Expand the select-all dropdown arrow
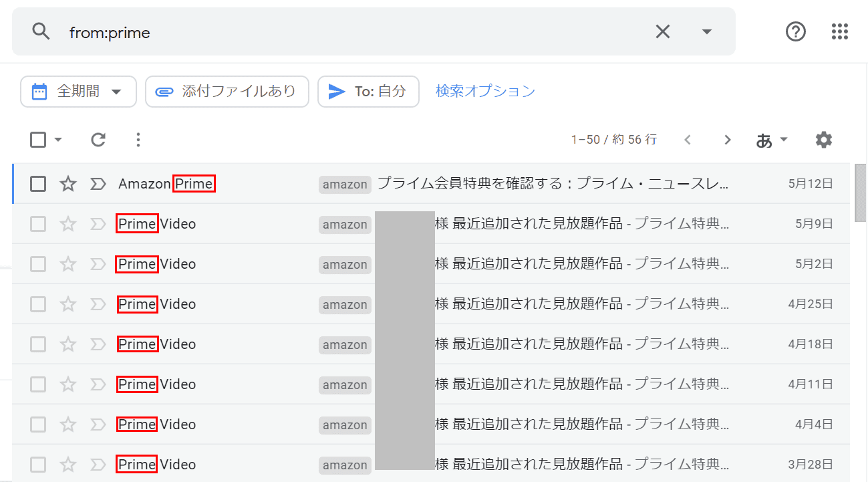 [57, 140]
